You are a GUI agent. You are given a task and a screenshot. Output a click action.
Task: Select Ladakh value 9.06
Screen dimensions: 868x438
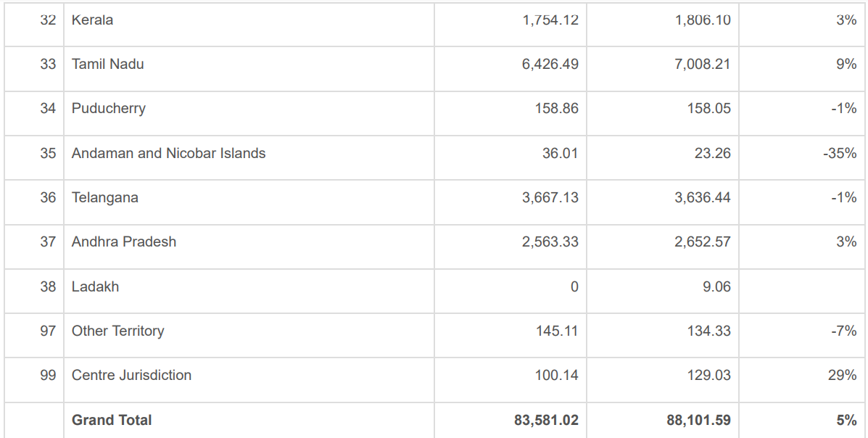point(716,286)
